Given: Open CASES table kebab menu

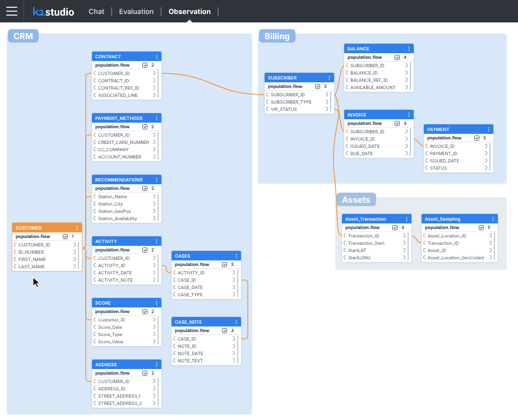Looking at the screenshot, I should click(236, 256).
